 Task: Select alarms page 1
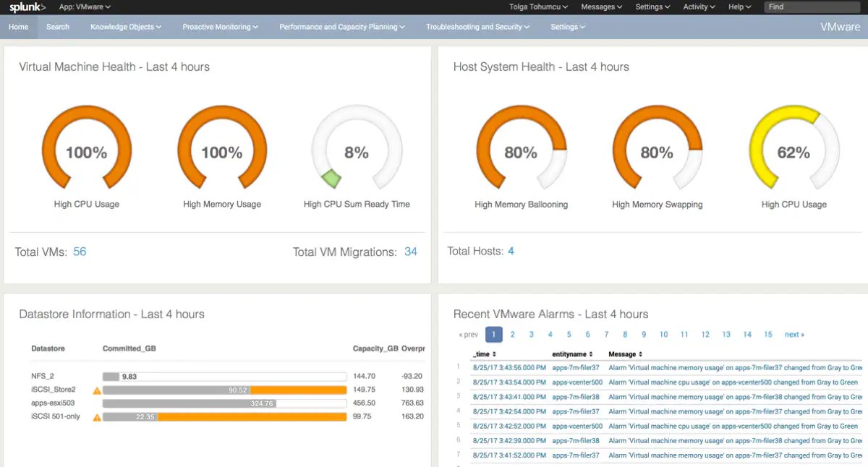pyautogui.click(x=493, y=335)
